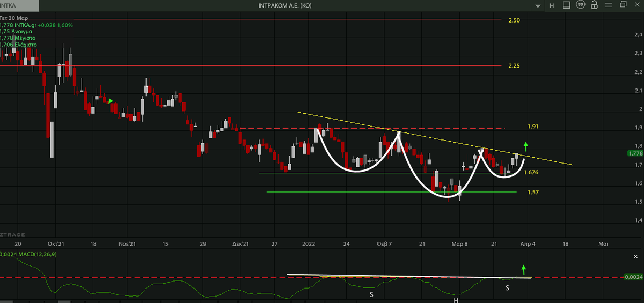Click the Μαι time axis label
The height and width of the screenshot is (303, 644).
tap(603, 243)
